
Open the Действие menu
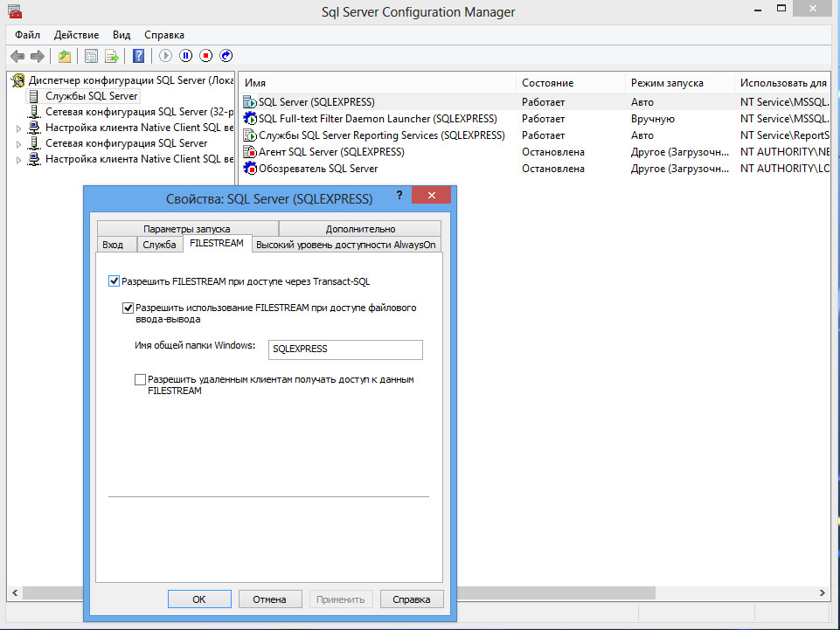coord(76,35)
